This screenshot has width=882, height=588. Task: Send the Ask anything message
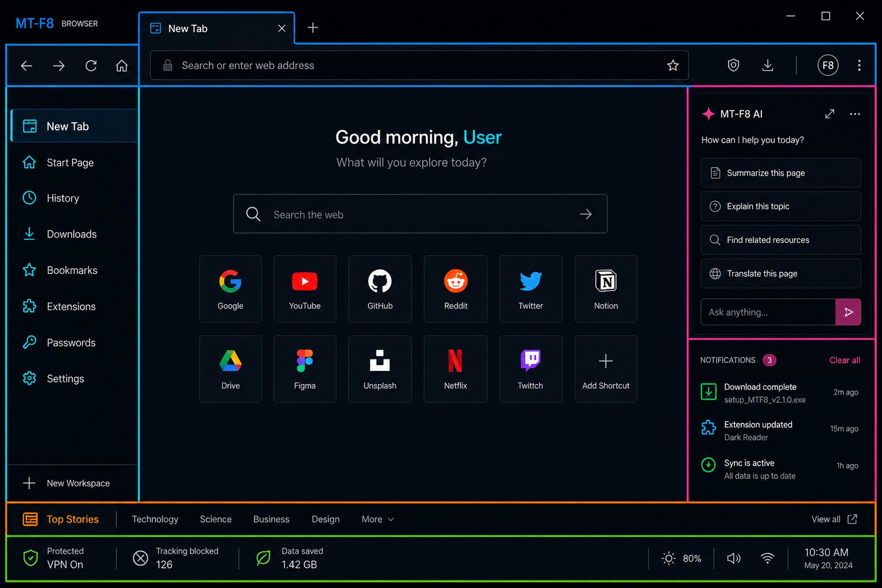click(x=848, y=312)
